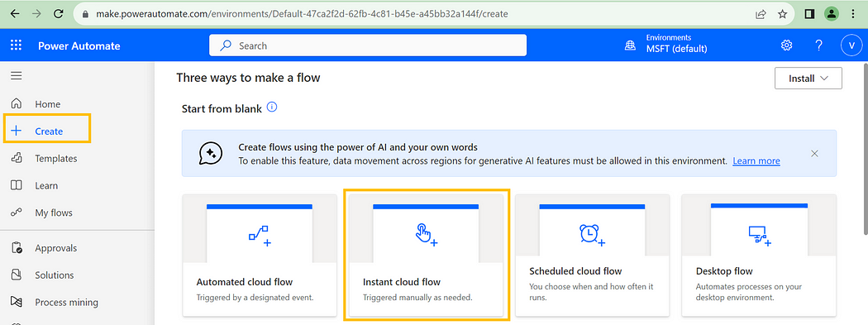Click the Learn book icon

coord(17,185)
